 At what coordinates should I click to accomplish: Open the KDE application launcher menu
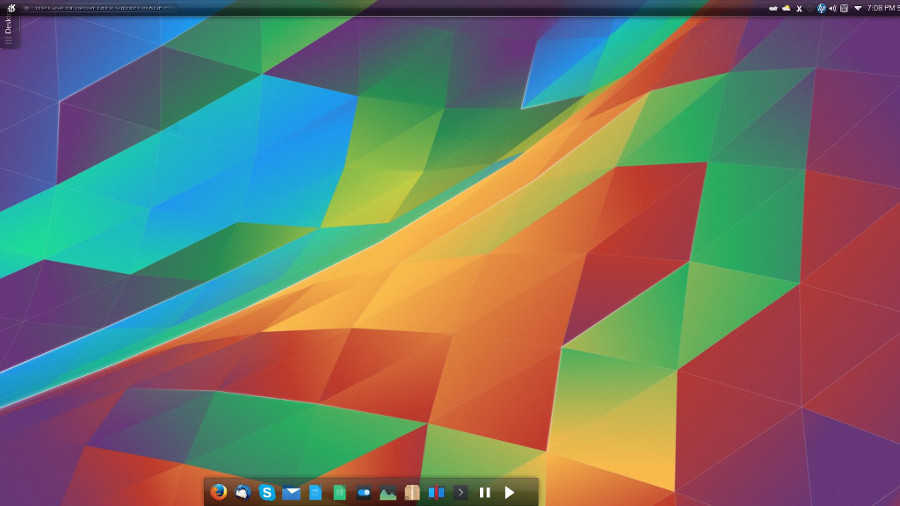tap(11, 8)
